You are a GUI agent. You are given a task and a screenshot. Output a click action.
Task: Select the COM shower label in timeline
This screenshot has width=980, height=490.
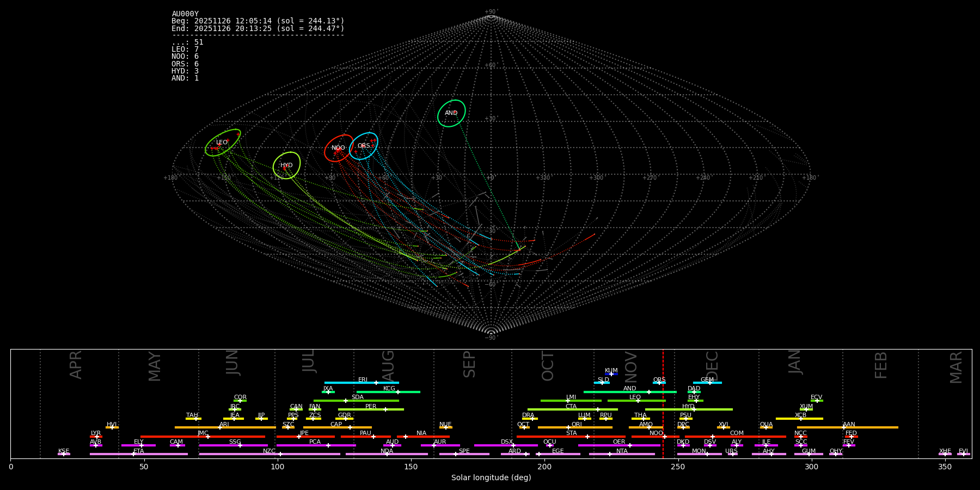tap(737, 433)
